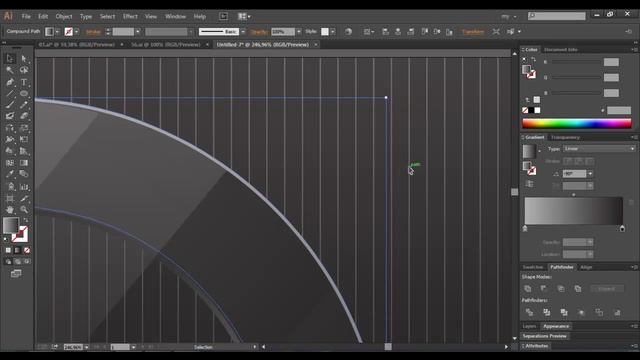Click the color spectrum bar

[577, 123]
